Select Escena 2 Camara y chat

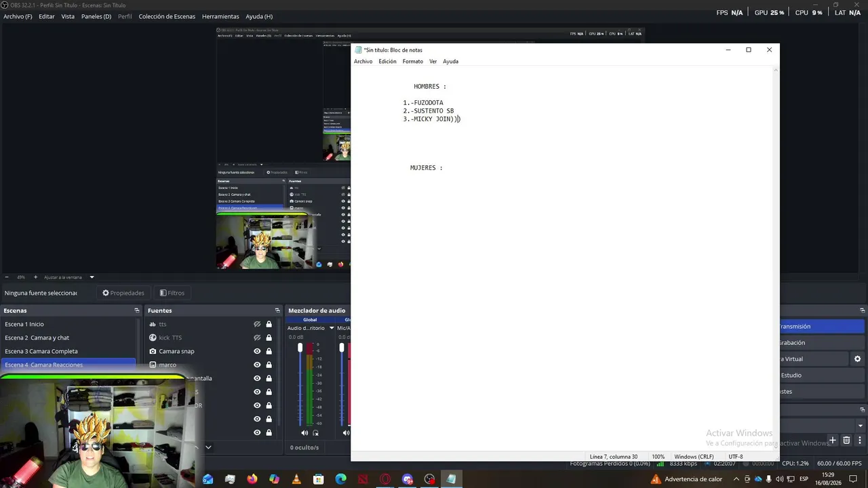tap(68, 338)
